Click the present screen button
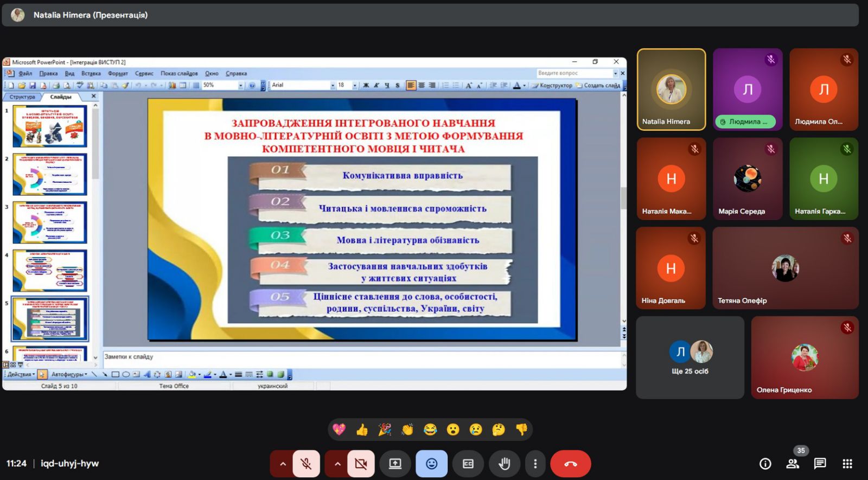This screenshot has height=480, width=868. click(395, 464)
